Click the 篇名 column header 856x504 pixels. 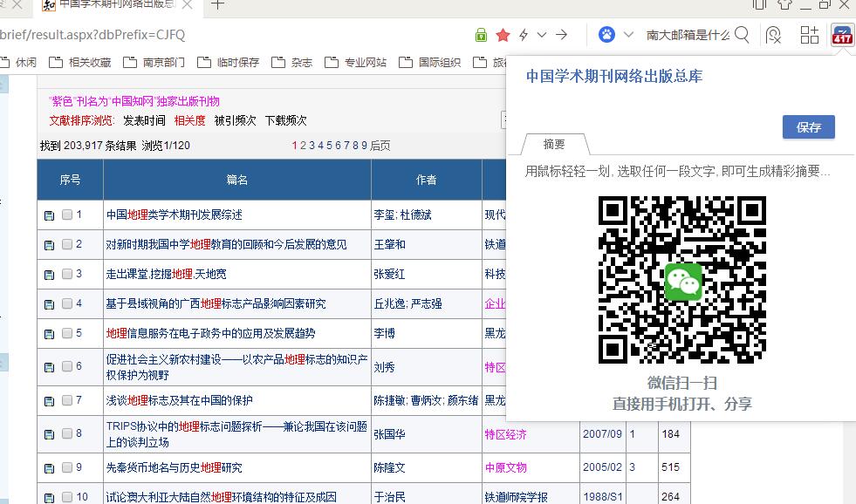(237, 180)
